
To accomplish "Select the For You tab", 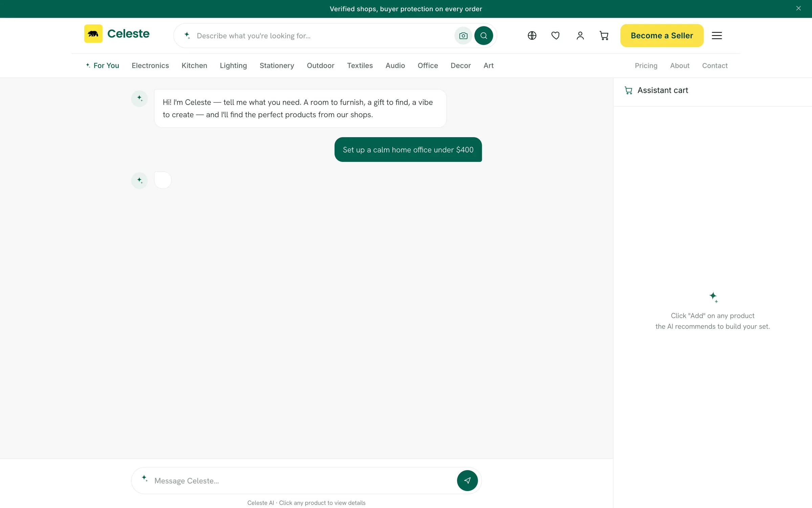I will click(x=102, y=66).
